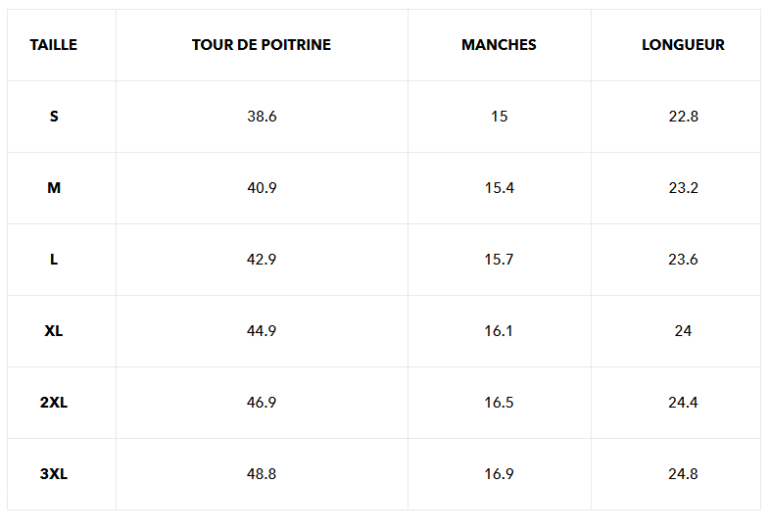Click the MANCHES column header
Image resolution: width=770 pixels, height=532 pixels.
(x=499, y=45)
